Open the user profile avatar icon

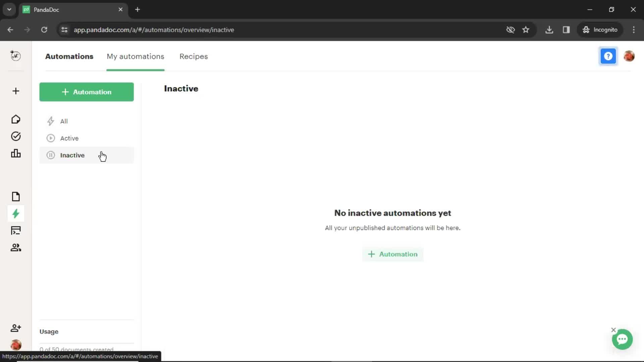pyautogui.click(x=629, y=56)
